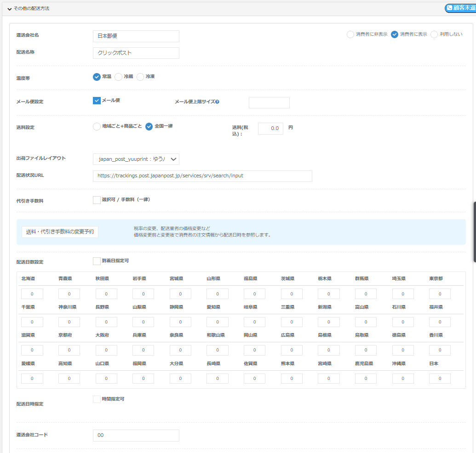Image resolution: width=476 pixels, height=453 pixels.
Task: Choose 冷蔵 temperature option
Action: 118,77
